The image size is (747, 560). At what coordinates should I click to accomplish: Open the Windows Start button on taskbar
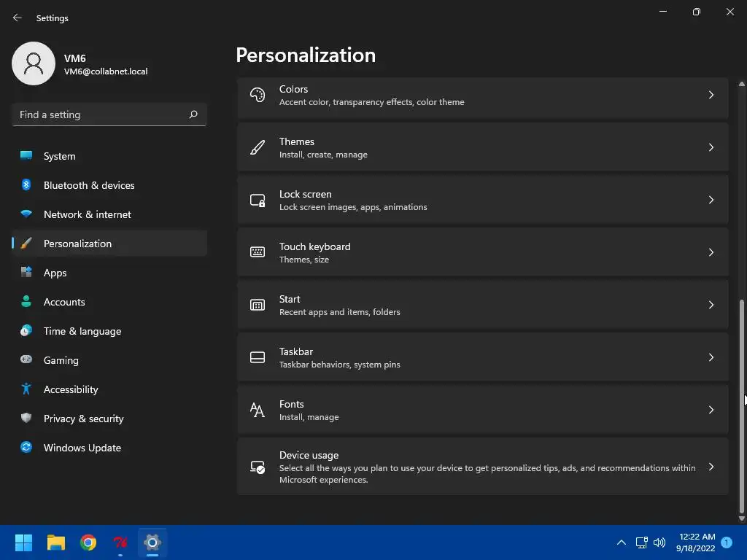click(x=23, y=542)
